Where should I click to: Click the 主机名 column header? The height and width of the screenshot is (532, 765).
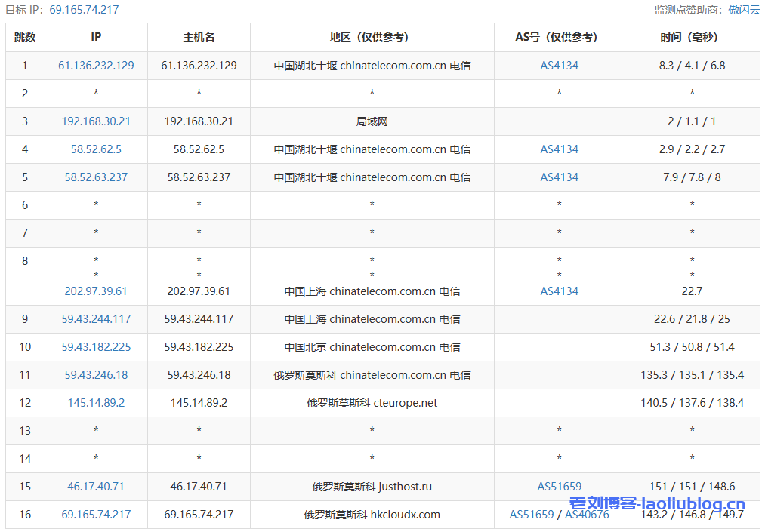[199, 36]
